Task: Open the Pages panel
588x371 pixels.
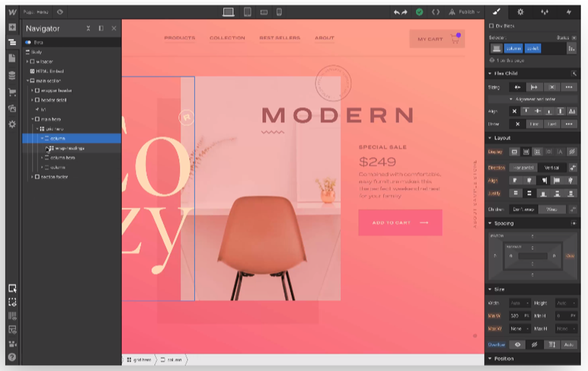Action: click(12, 58)
